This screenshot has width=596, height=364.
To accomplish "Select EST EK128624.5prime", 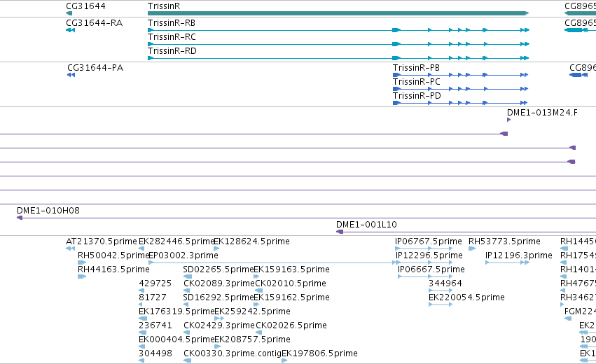I will tap(251, 241).
